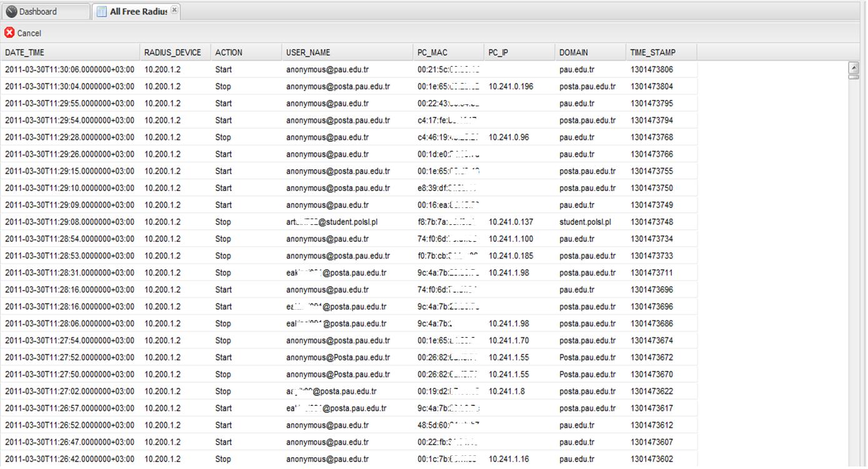868x469 pixels.
Task: Select the date cell 2011-03-30T11:29:08
Action: (x=69, y=222)
